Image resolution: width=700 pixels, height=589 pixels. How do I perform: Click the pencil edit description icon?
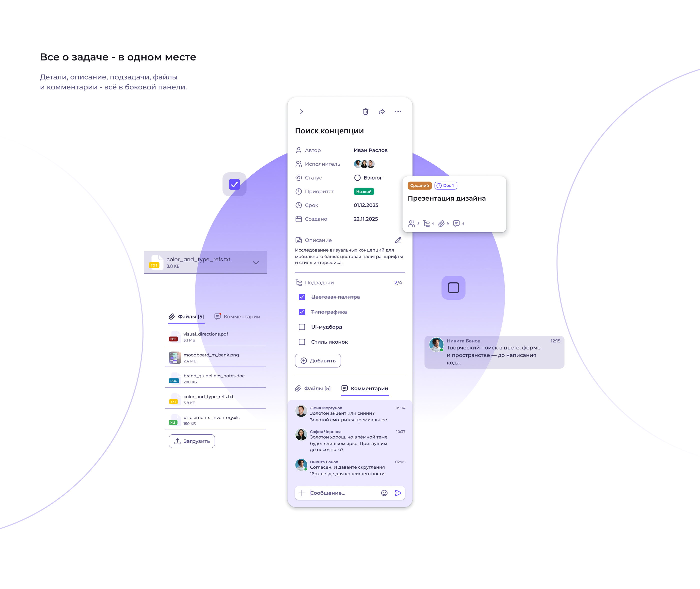point(397,240)
